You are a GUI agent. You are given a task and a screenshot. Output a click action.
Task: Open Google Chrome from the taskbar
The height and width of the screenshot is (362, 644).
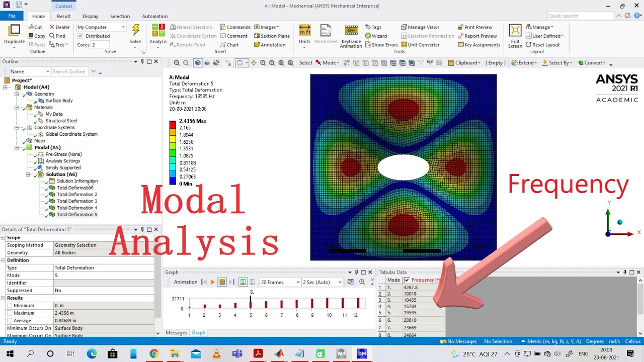coord(153,354)
